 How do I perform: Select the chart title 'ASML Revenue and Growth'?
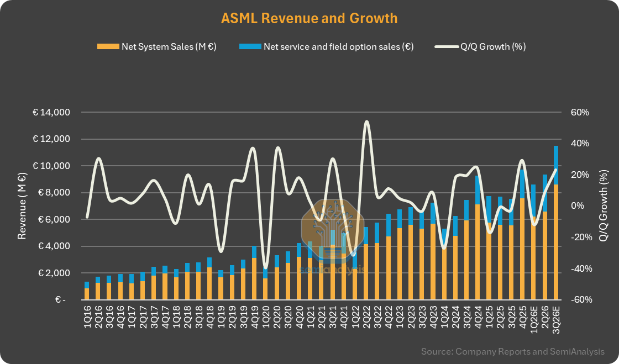click(309, 18)
